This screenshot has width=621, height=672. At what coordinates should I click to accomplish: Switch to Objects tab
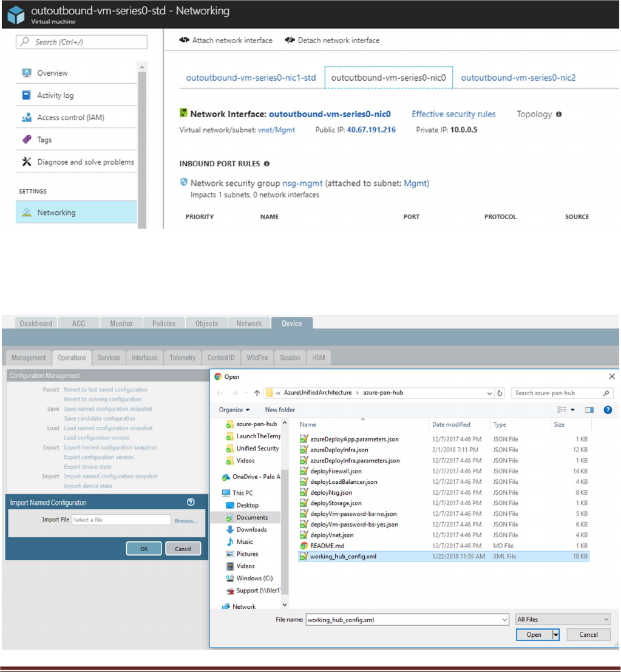click(206, 323)
